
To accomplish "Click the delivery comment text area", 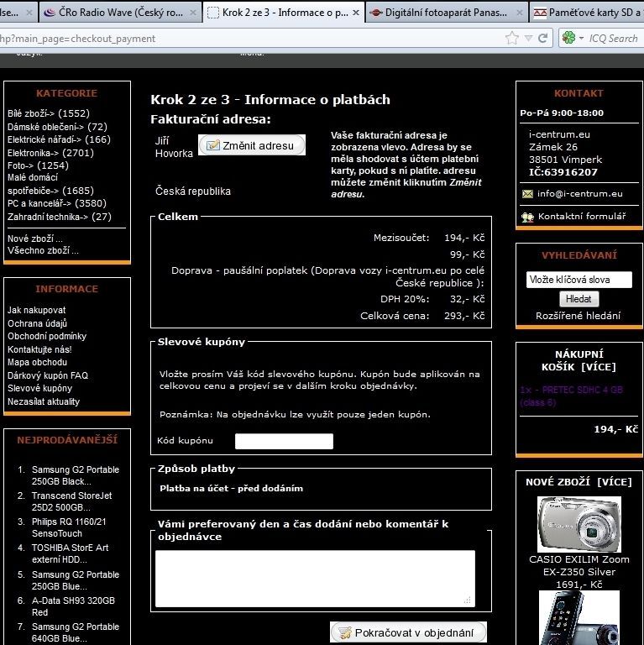I will pyautogui.click(x=315, y=578).
